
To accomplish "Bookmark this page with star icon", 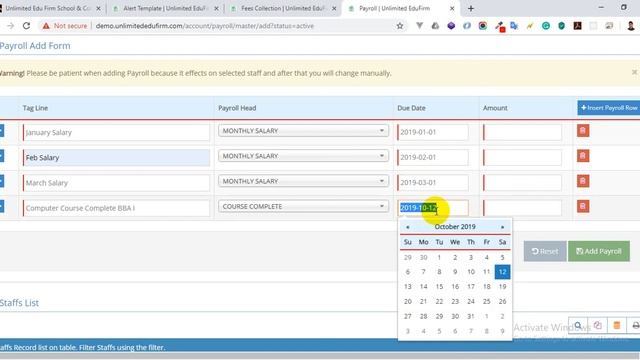I will (x=400, y=26).
